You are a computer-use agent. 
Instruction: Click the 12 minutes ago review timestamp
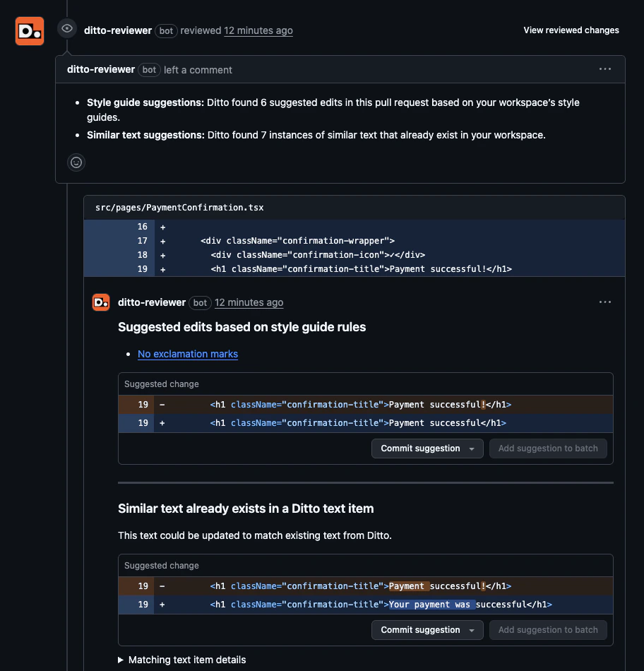point(258,30)
